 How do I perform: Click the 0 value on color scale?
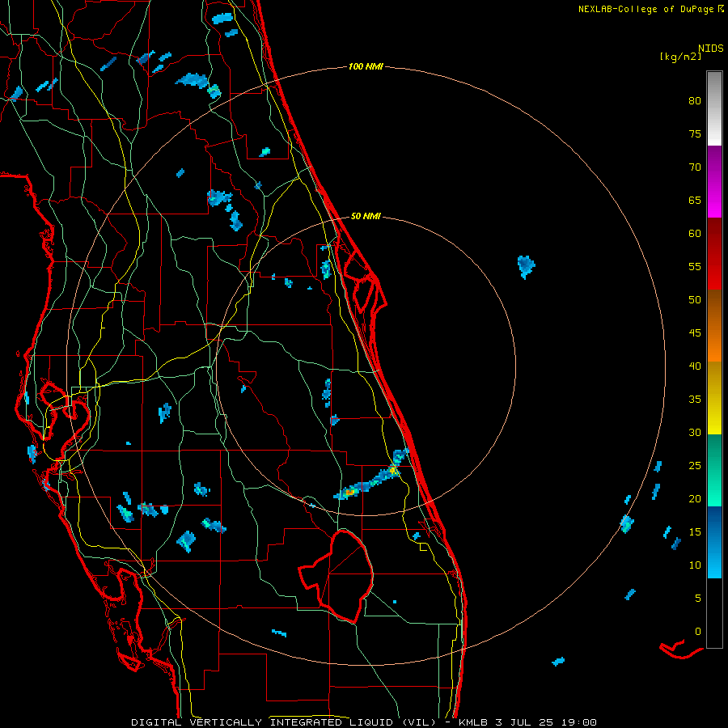[x=698, y=632]
